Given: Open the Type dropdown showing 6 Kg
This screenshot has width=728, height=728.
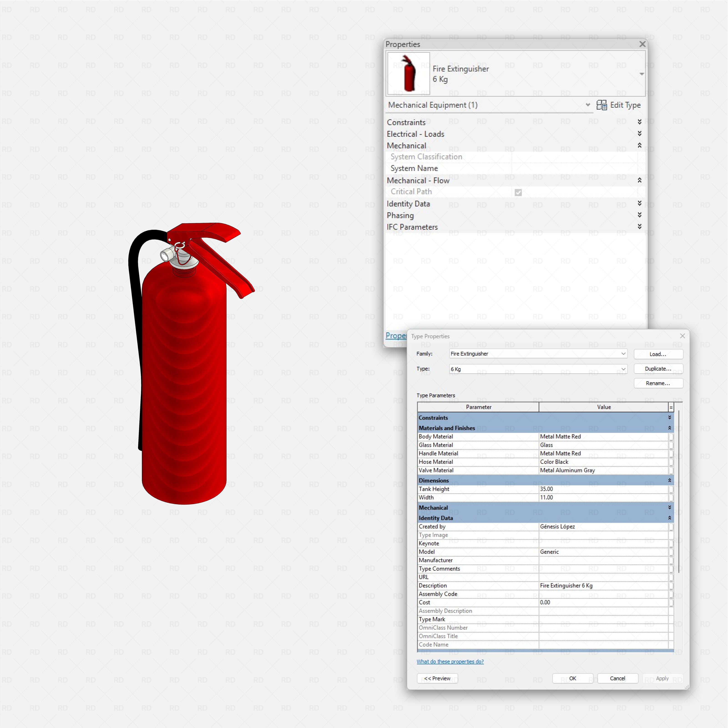Looking at the screenshot, I should click(623, 369).
